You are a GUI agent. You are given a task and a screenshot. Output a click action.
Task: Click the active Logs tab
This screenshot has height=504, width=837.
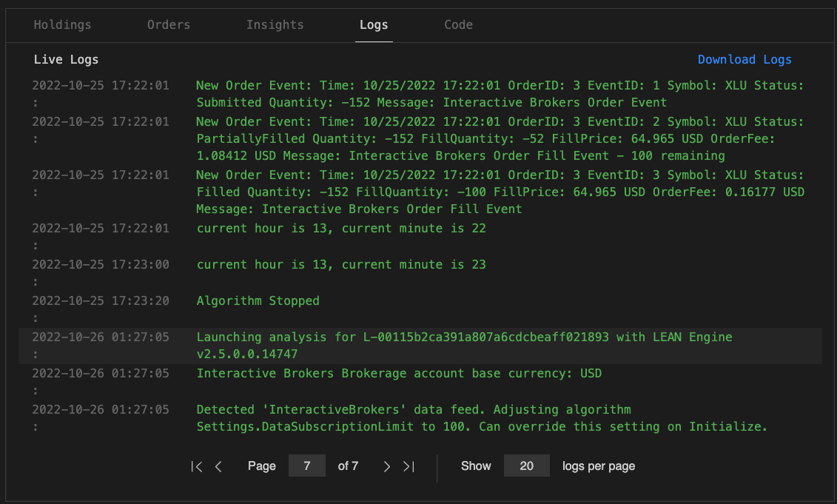(x=374, y=24)
